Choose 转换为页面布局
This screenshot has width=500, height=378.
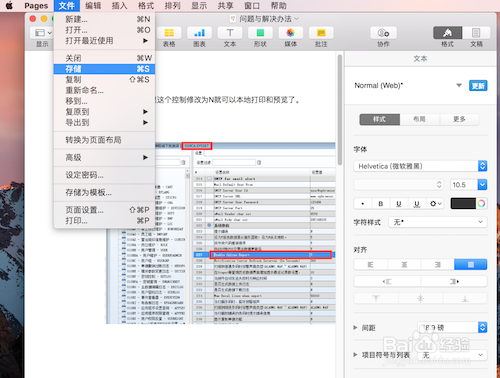click(104, 140)
